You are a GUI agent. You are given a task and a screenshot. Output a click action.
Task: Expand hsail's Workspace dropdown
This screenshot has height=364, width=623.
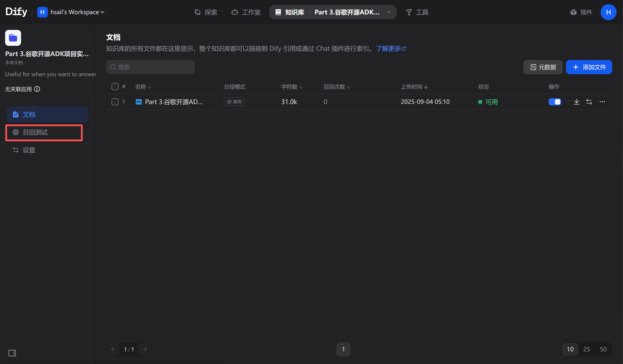77,12
